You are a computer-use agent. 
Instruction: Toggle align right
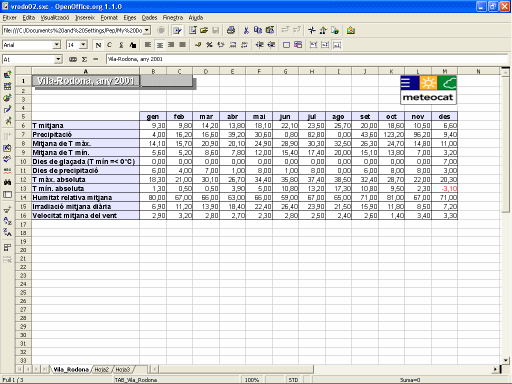pos(171,45)
